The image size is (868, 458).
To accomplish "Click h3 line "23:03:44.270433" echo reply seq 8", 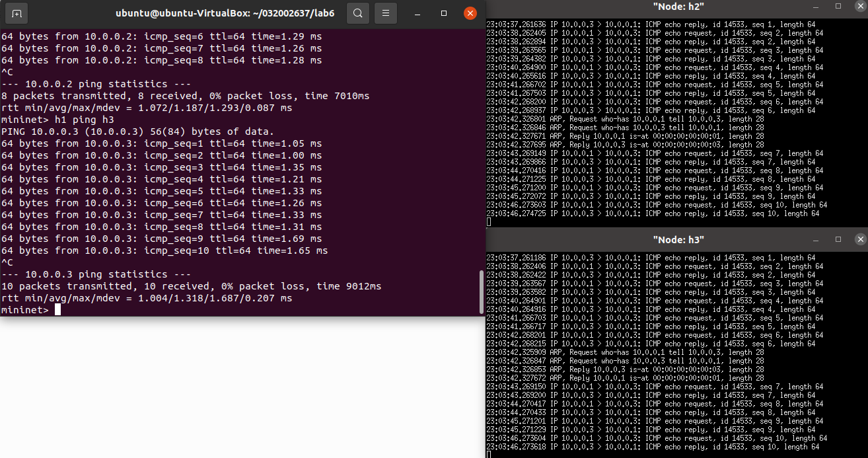I will click(651, 412).
